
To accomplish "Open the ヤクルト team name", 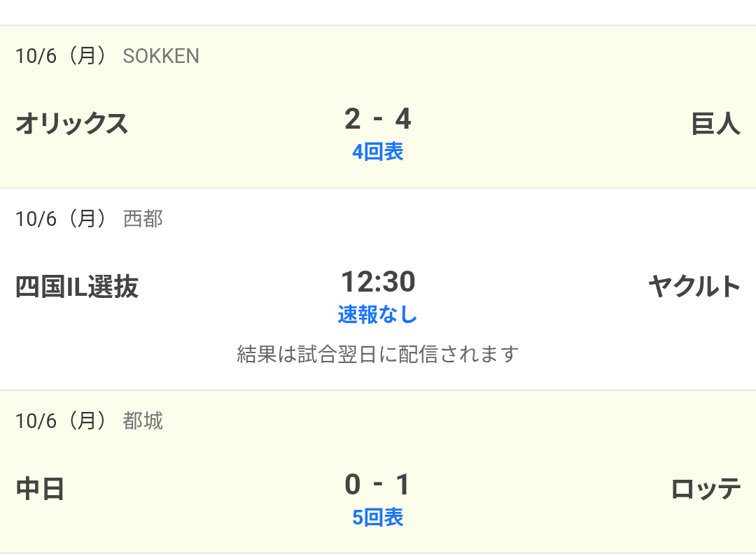I will 694,287.
